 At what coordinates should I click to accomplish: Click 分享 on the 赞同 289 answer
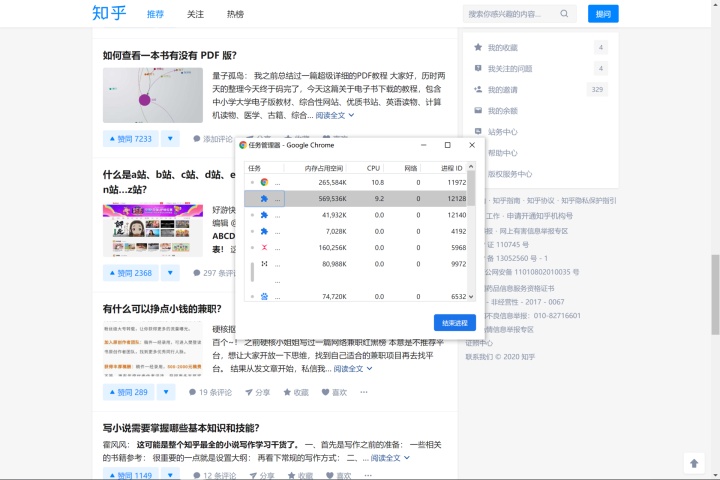[258, 392]
